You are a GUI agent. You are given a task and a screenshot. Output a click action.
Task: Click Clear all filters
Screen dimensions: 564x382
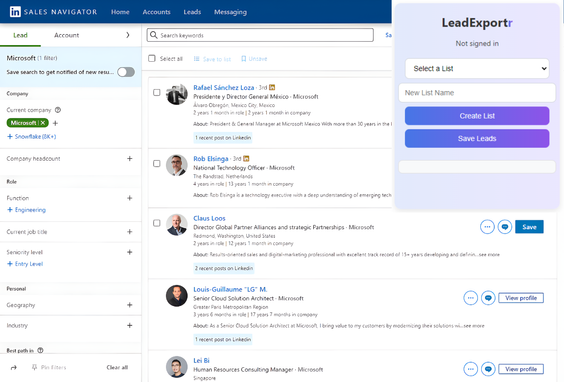coord(117,367)
